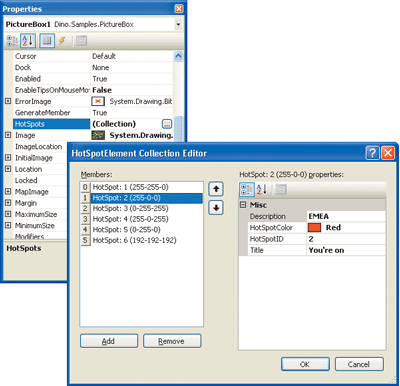Select the GenerateMember property row
The image size is (400, 386).
pos(93,113)
